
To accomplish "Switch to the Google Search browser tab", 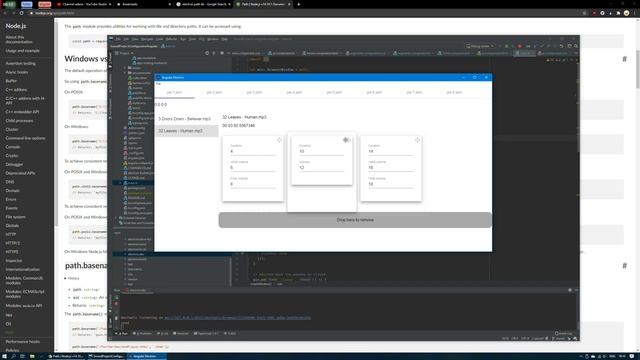I will pos(203,4).
